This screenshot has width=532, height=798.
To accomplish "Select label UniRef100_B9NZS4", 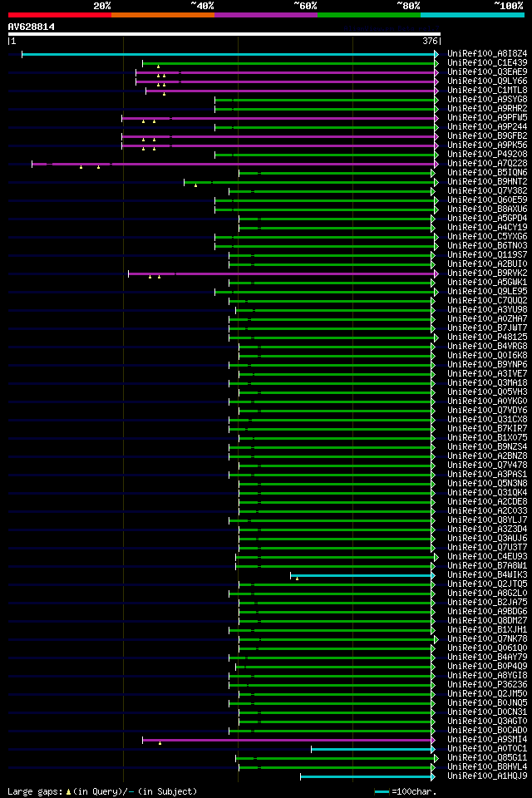I will (487, 447).
